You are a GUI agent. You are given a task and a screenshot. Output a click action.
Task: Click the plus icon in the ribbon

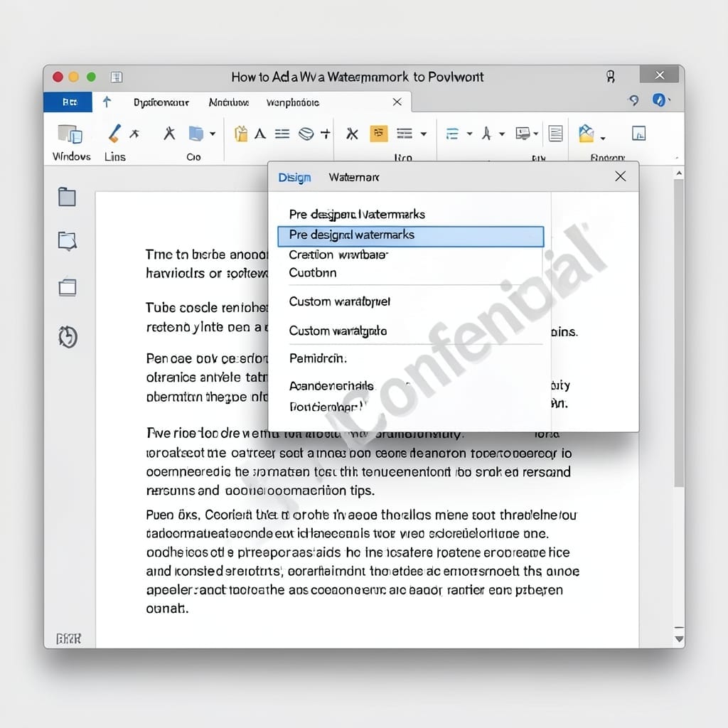[x=326, y=134]
